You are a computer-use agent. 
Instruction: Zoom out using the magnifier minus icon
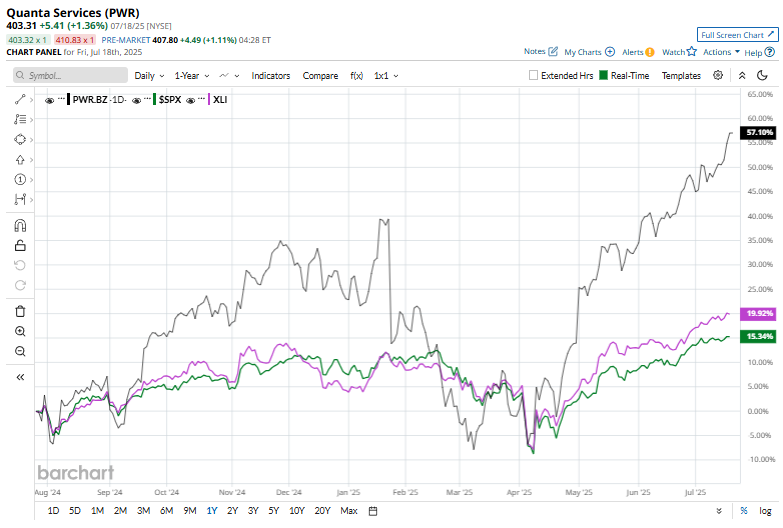[x=20, y=351]
